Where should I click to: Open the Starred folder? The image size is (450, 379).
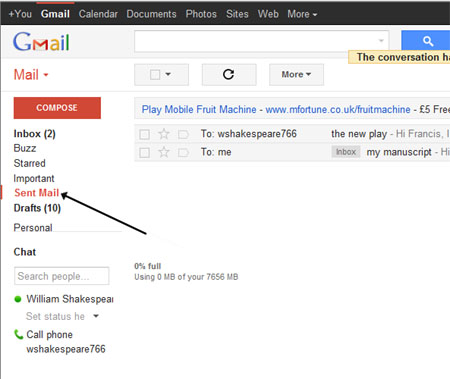(29, 163)
